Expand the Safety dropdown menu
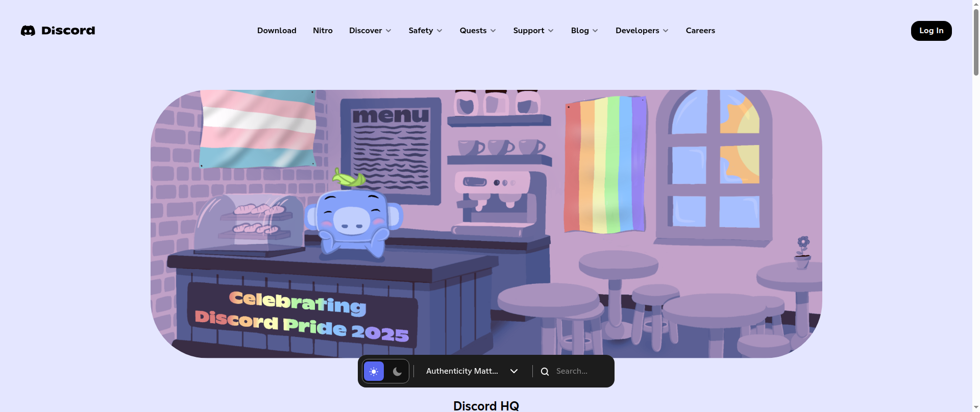980x412 pixels. click(x=425, y=31)
